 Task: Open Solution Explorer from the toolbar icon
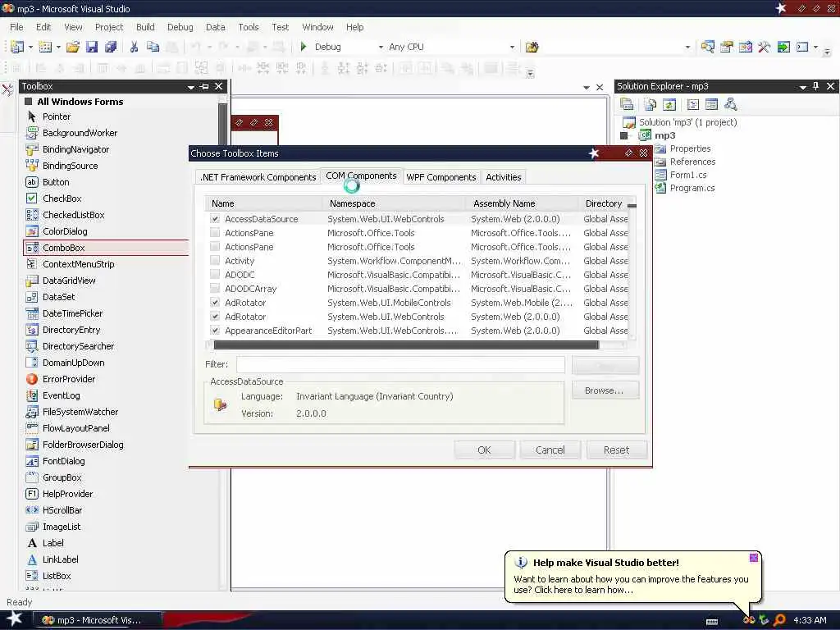(707, 47)
